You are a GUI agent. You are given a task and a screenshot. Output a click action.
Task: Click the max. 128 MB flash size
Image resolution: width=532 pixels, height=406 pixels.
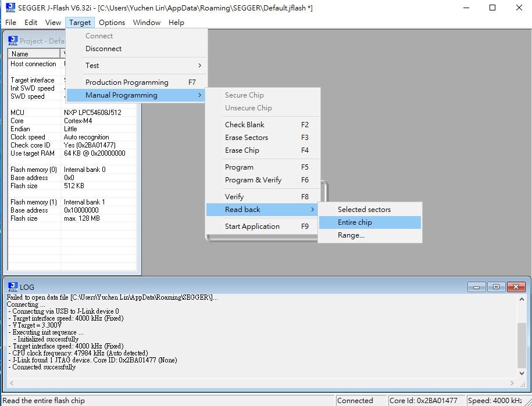tap(82, 218)
